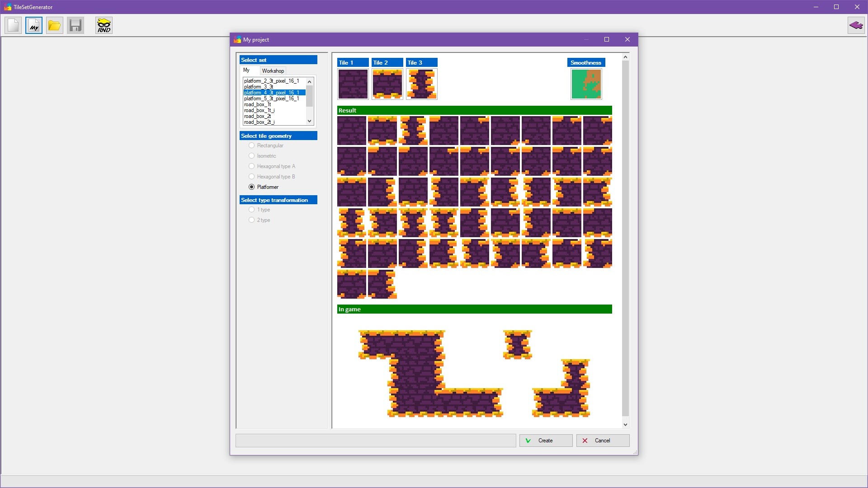This screenshot has height=488, width=868.
Task: Click the puzzle icon in top-right corner
Action: 856,25
